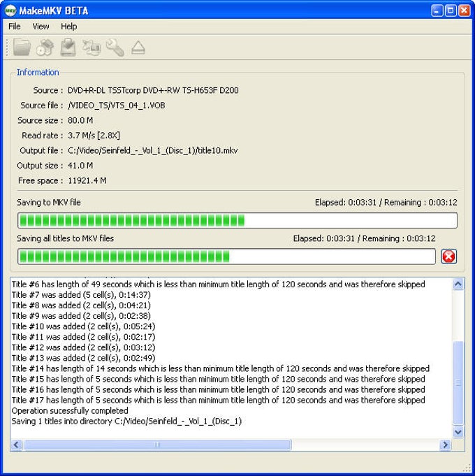475x476 pixels.
Task: Click the stream/convert toolbar icon
Action: (x=92, y=48)
